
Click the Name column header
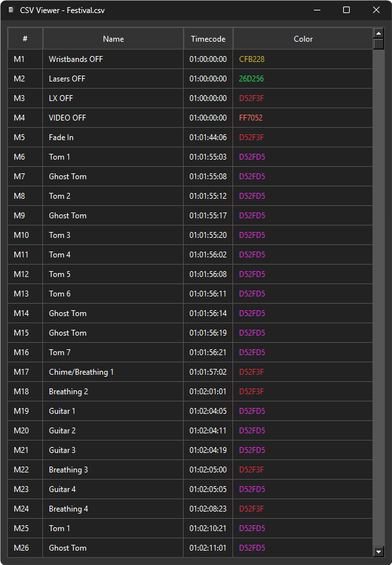113,38
